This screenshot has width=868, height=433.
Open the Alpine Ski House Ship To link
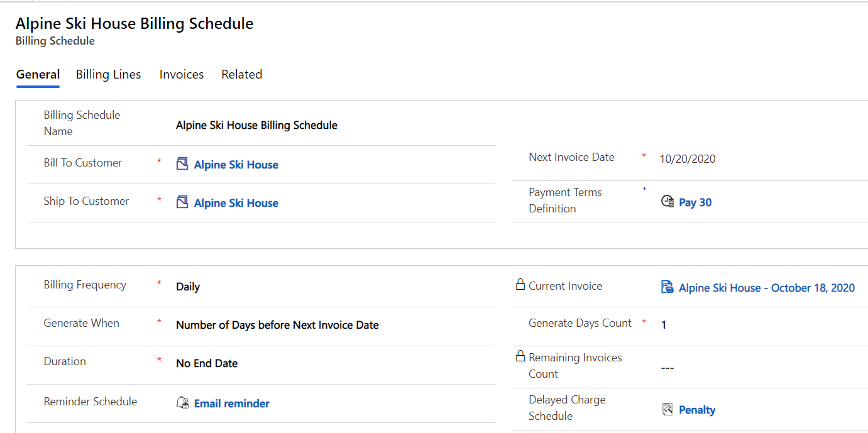[236, 203]
